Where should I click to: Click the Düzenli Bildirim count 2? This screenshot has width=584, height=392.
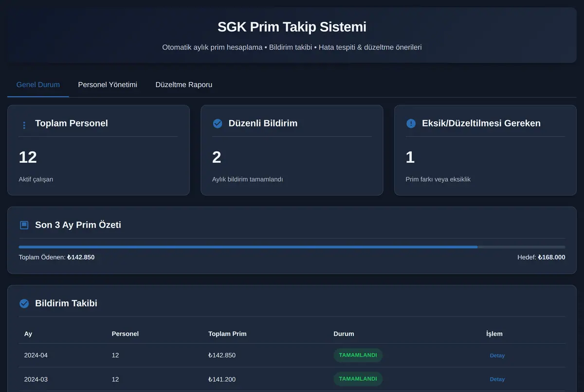217,157
